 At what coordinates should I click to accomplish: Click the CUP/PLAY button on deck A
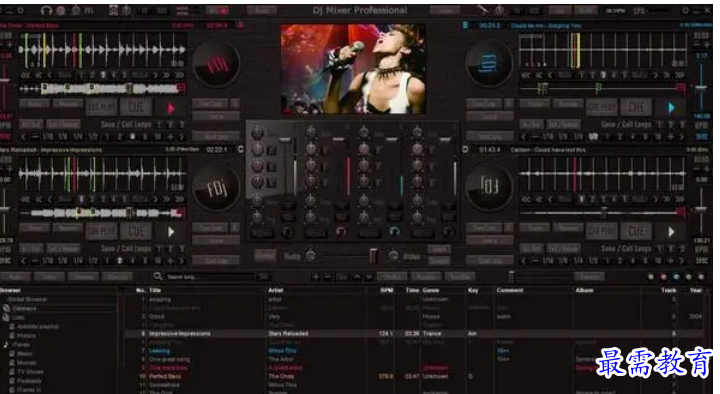[x=102, y=108]
